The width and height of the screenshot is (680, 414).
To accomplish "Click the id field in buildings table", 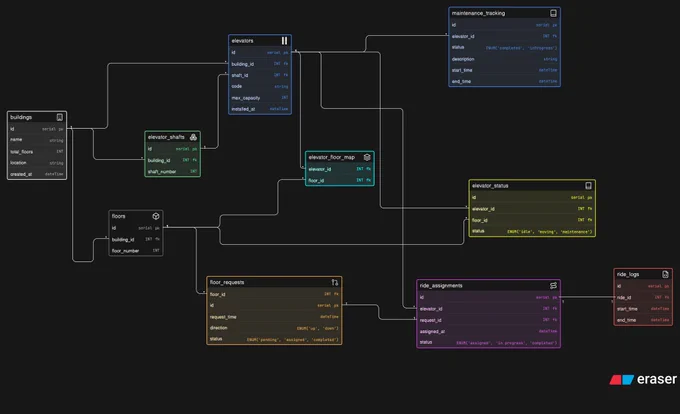I will [x=37, y=129].
